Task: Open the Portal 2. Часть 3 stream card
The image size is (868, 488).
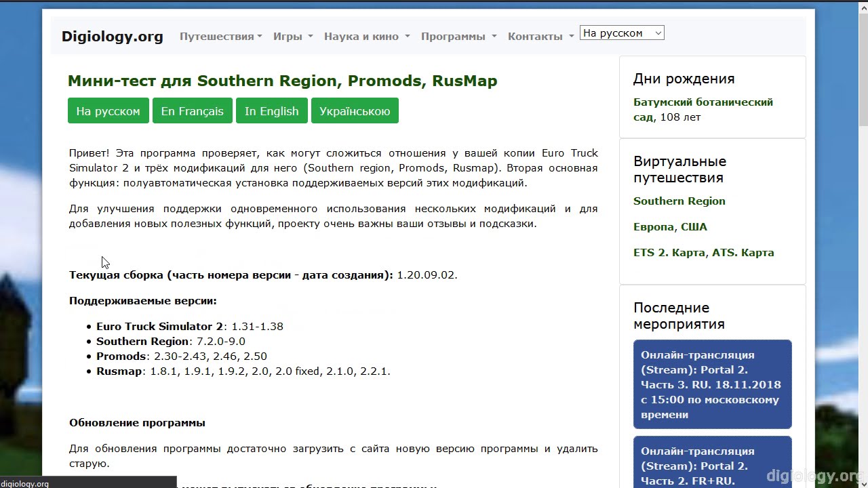Action: 713,384
